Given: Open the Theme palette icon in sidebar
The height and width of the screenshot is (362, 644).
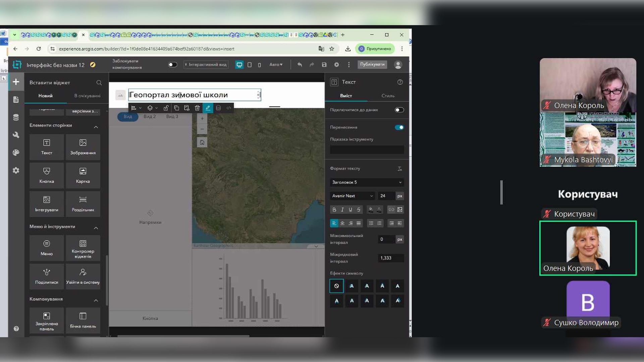Looking at the screenshot, I should [x=16, y=153].
